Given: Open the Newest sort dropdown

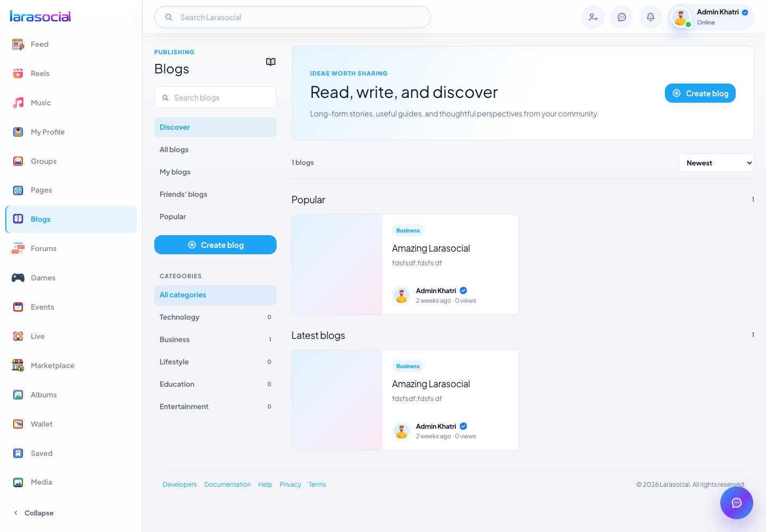Looking at the screenshot, I should click(x=717, y=163).
